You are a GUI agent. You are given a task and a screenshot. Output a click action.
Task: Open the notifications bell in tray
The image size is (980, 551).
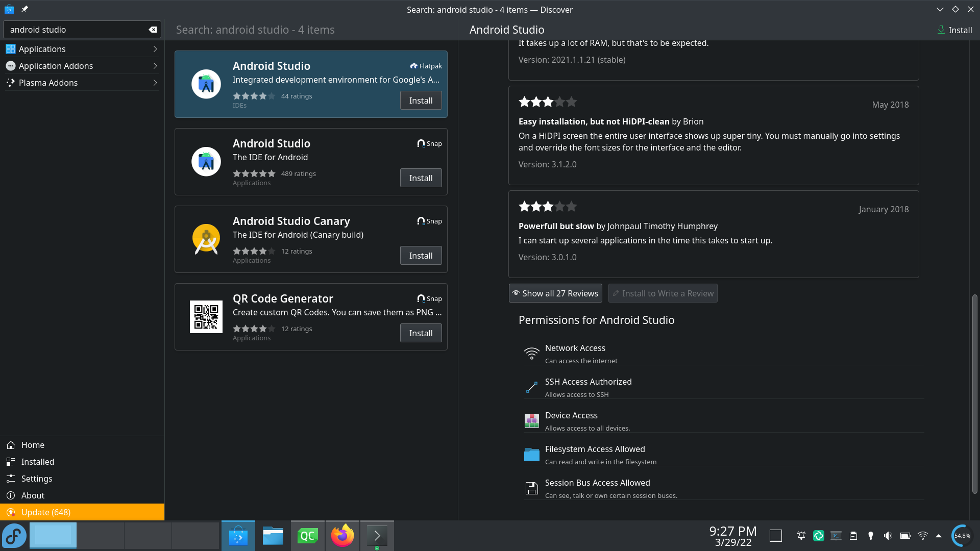pos(801,536)
